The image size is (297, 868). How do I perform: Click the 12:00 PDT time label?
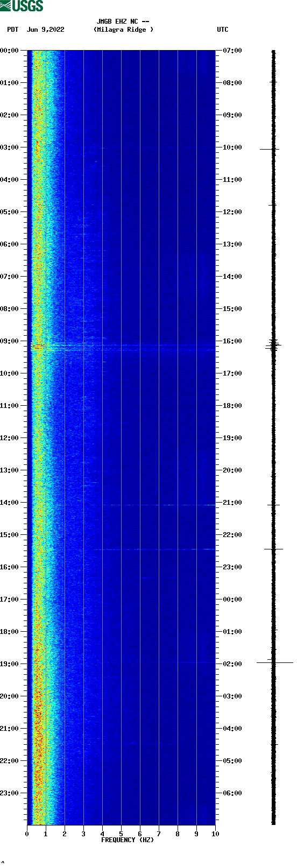pos(10,438)
